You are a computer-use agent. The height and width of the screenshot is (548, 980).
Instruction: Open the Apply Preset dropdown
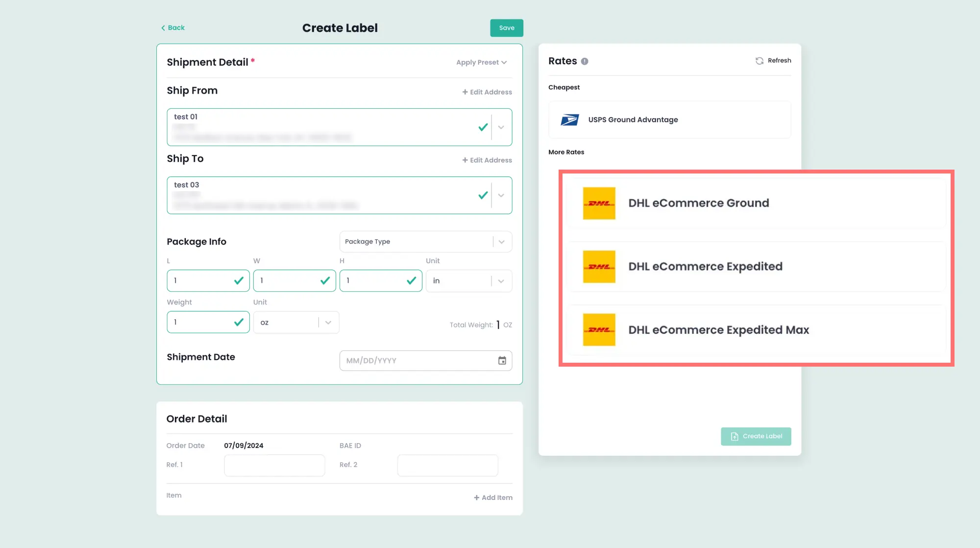pos(481,62)
